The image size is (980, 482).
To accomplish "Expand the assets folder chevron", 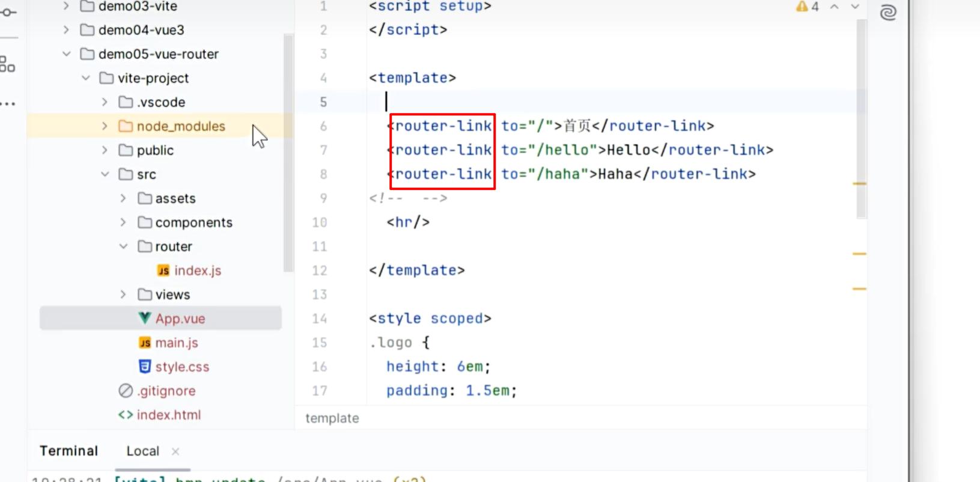I will tap(123, 198).
